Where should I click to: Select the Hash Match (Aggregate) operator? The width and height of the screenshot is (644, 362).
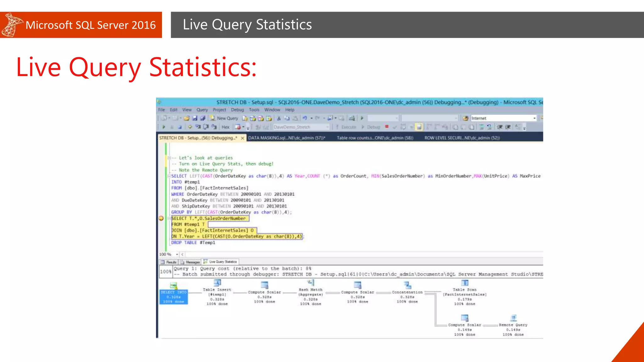tap(310, 293)
